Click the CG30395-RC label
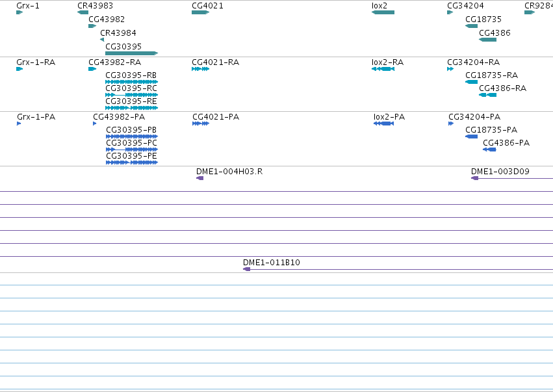This screenshot has height=392, width=553. click(131, 88)
